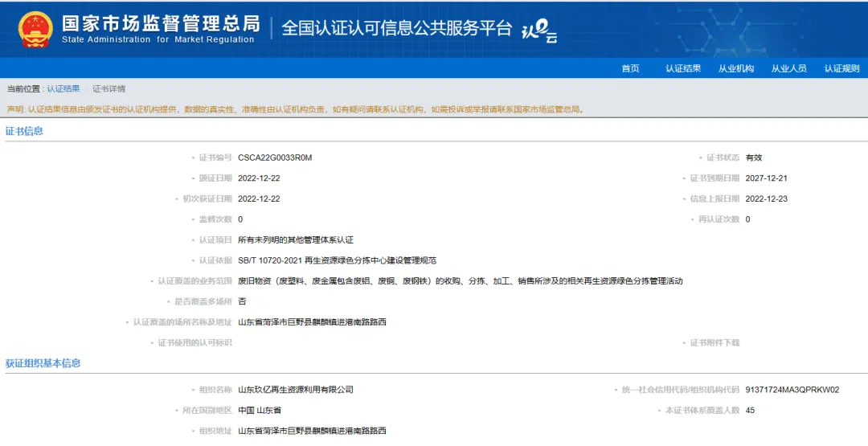Click the 认证结果 breadcrumb link
The width and height of the screenshot is (868, 446).
click(63, 88)
